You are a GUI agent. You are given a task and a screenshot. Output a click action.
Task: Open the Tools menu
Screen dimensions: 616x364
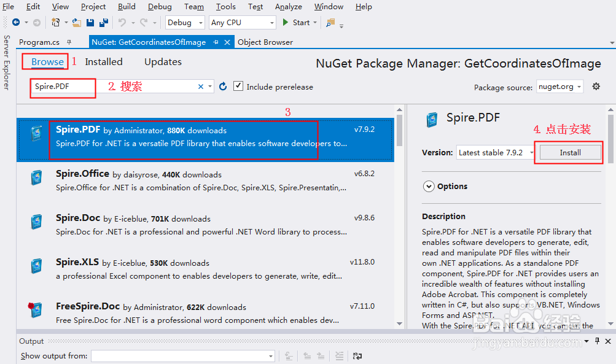225,7
